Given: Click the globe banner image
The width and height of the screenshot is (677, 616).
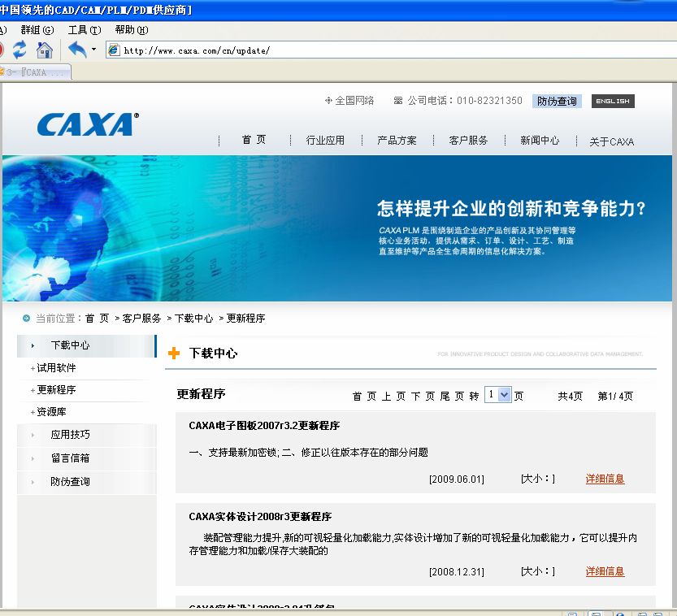Looking at the screenshot, I should click(x=337, y=228).
